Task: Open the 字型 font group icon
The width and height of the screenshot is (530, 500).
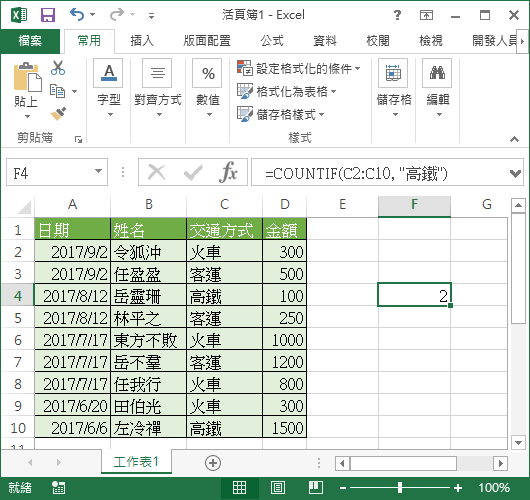Action: coord(109,73)
